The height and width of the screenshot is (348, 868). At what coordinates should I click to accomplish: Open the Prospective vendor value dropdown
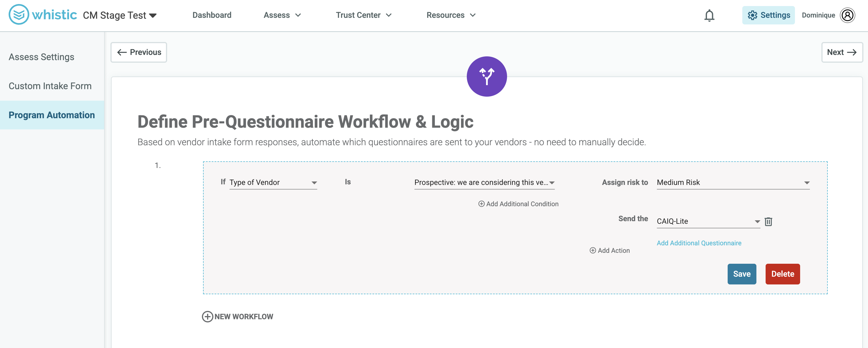(484, 182)
